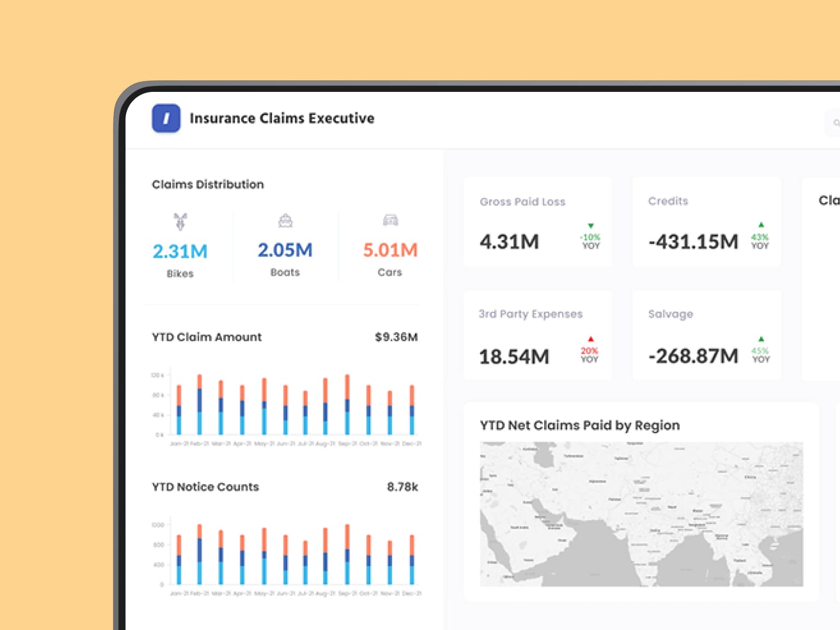Click the YTD Net Claims Paid by Region heading
Viewport: 840px width, 630px height.
click(580, 425)
